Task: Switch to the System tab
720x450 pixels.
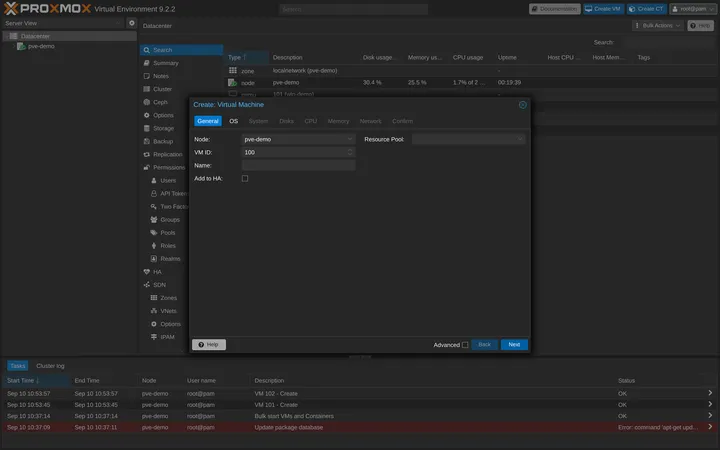Action: [x=258, y=121]
